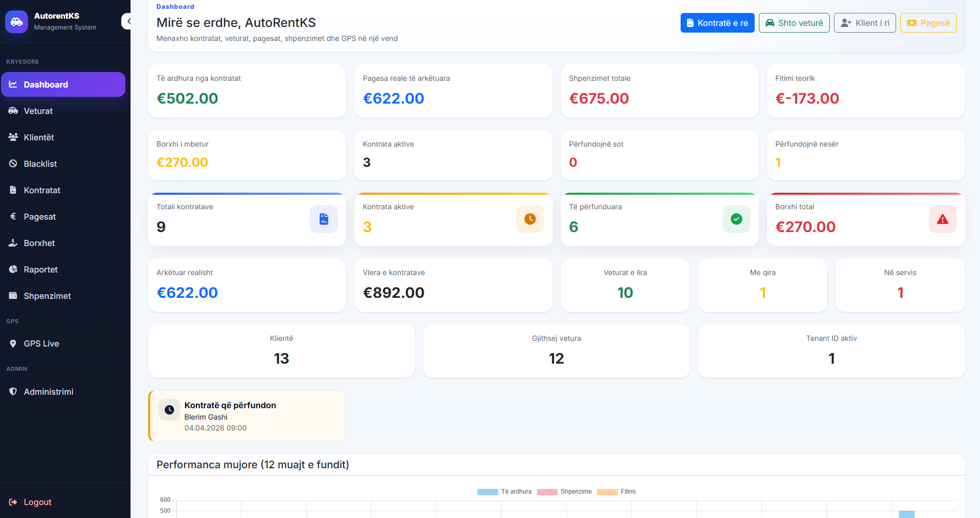Image resolution: width=980 pixels, height=518 pixels.
Task: Click the Në servis count
Action: (x=900, y=293)
